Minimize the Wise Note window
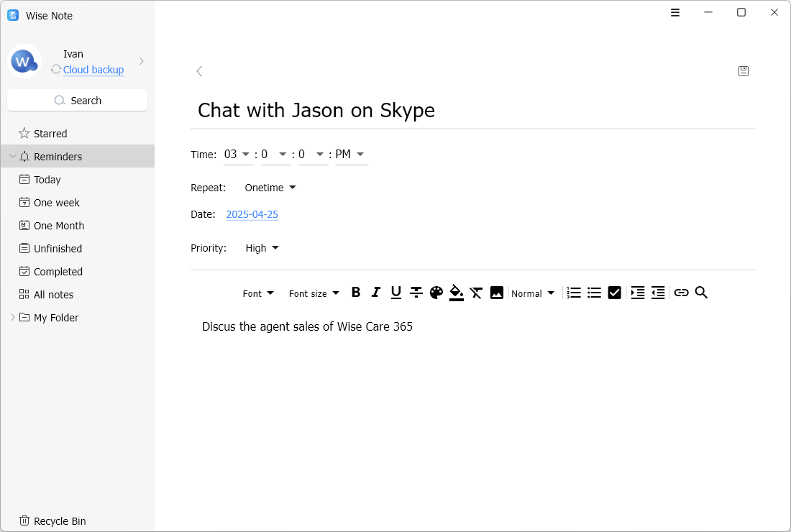The height and width of the screenshot is (532, 791). [x=708, y=12]
